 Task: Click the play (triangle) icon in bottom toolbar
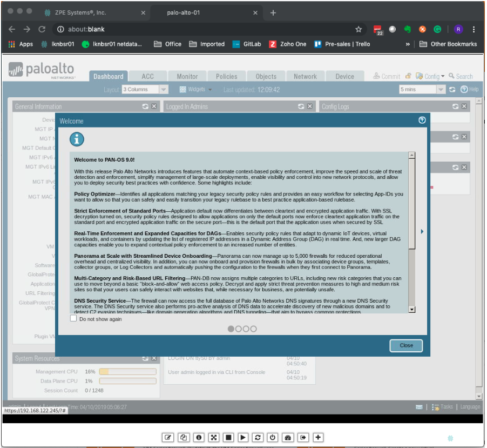pos(243,437)
